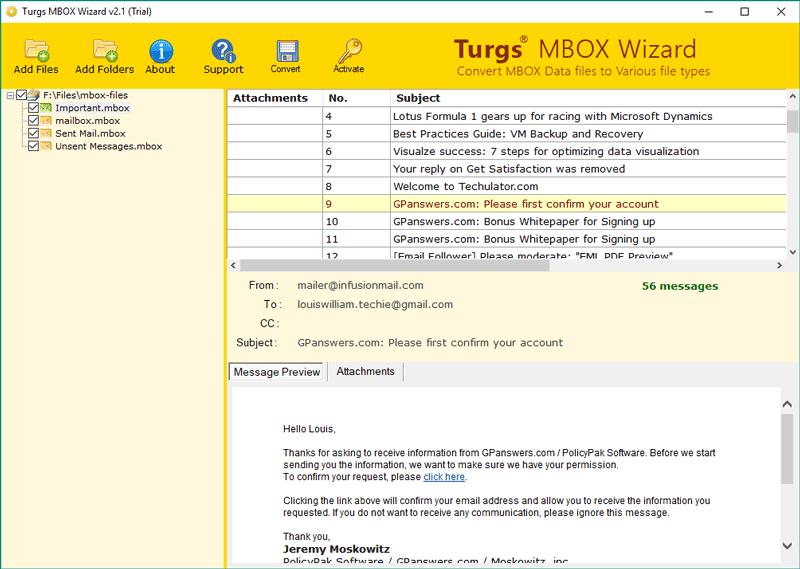Select email number 10 Bonus Whitepaper row
This screenshot has height=569, width=800.
[507, 221]
